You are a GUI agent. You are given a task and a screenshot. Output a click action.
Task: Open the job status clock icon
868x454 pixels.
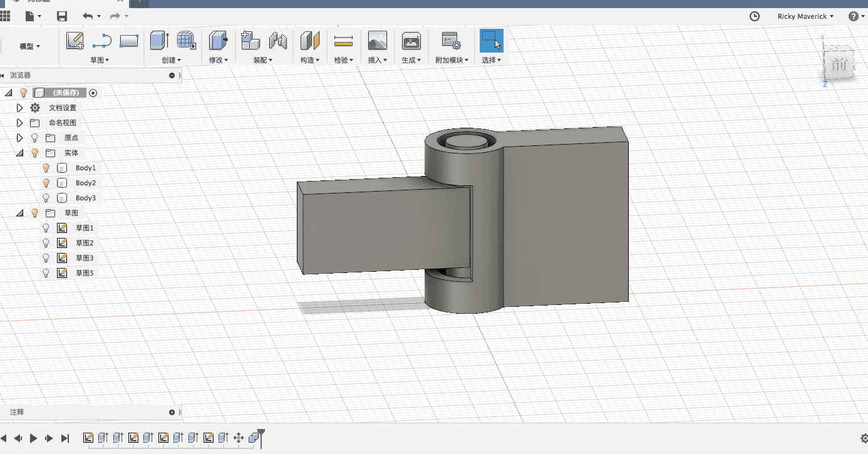[x=755, y=16]
